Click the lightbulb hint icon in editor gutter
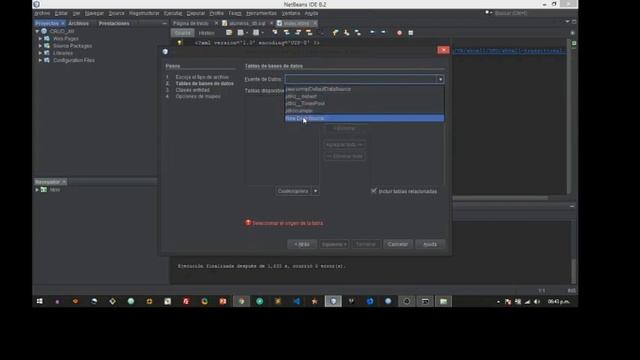The width and height of the screenshot is (640, 360). click(179, 42)
